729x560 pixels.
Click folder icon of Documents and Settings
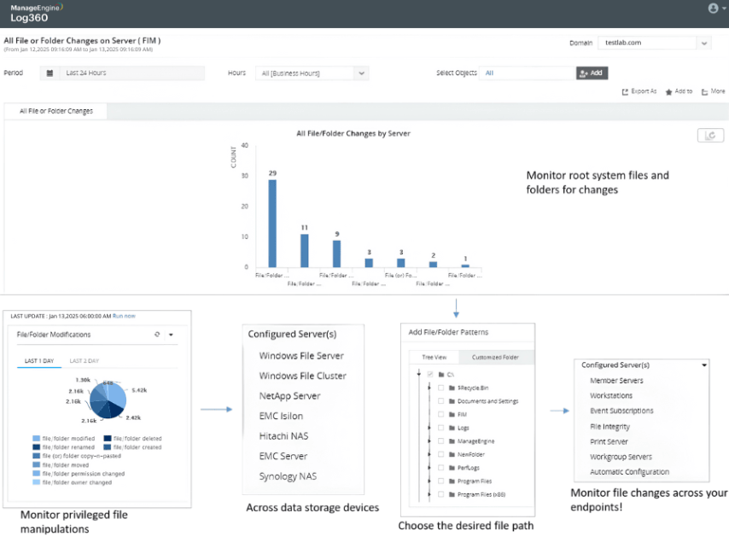click(452, 401)
